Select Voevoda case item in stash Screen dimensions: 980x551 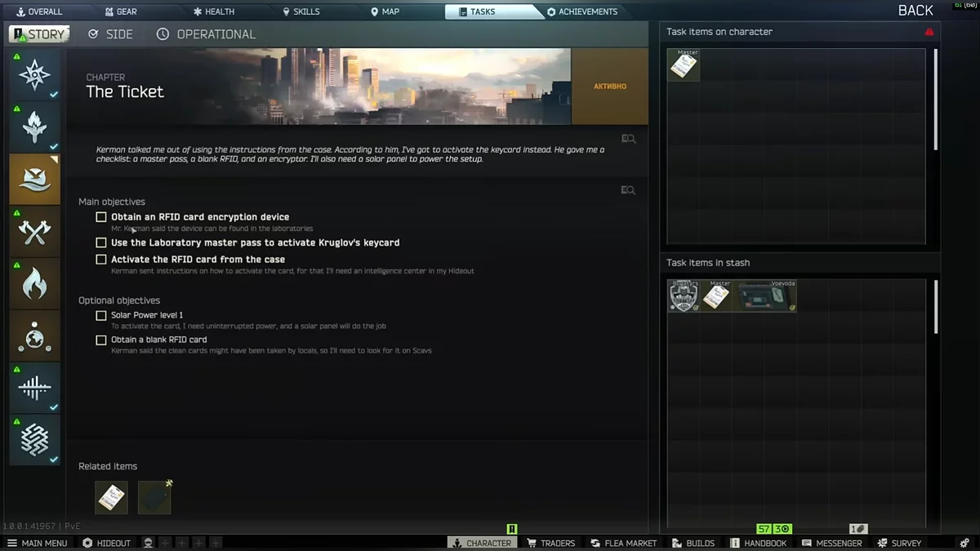click(x=765, y=295)
